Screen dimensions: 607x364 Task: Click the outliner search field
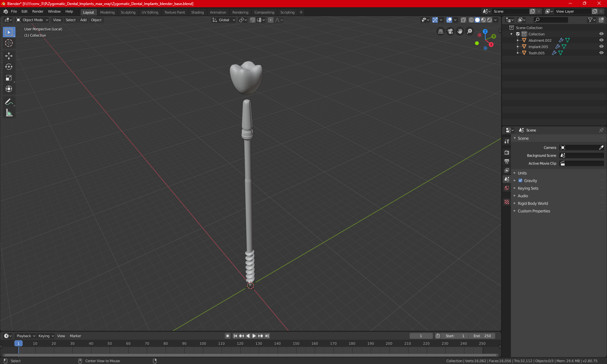pos(550,20)
